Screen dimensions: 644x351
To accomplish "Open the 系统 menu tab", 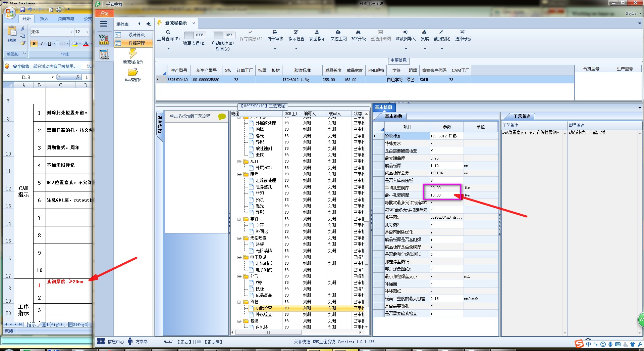I will pos(104,13).
